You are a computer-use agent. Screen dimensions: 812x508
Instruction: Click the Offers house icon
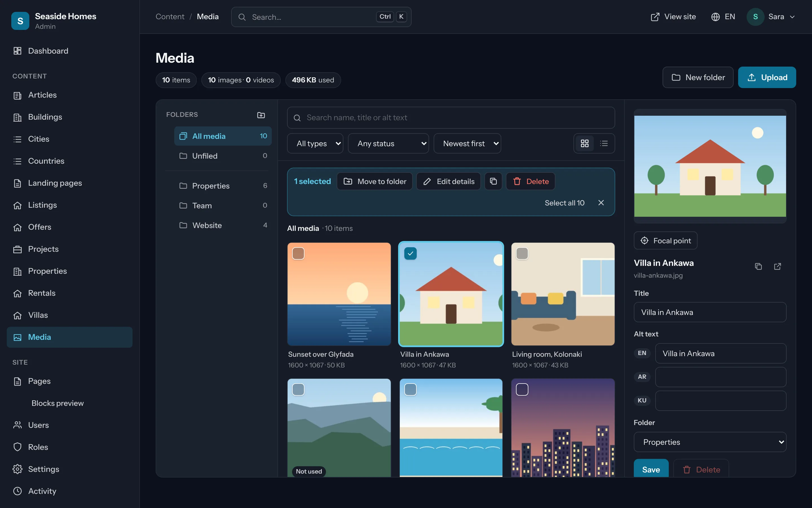click(17, 227)
